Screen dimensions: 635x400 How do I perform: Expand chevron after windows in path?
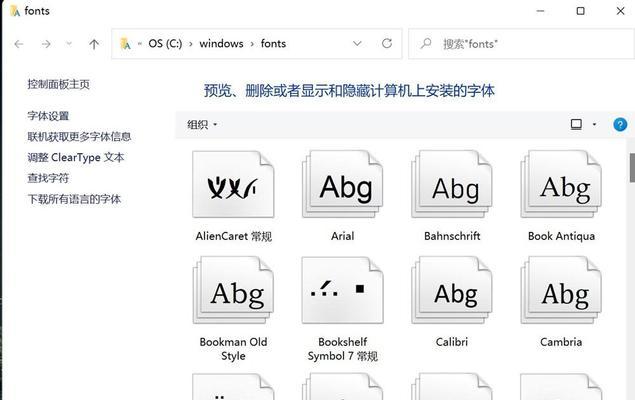pos(252,44)
